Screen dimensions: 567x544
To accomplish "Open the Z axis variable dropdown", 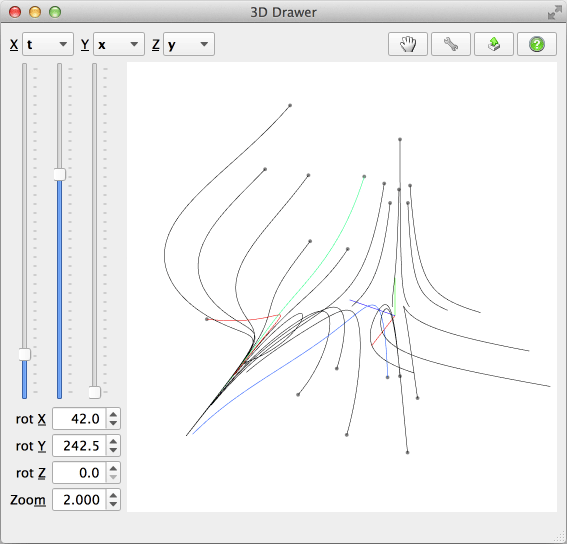I will [x=189, y=44].
